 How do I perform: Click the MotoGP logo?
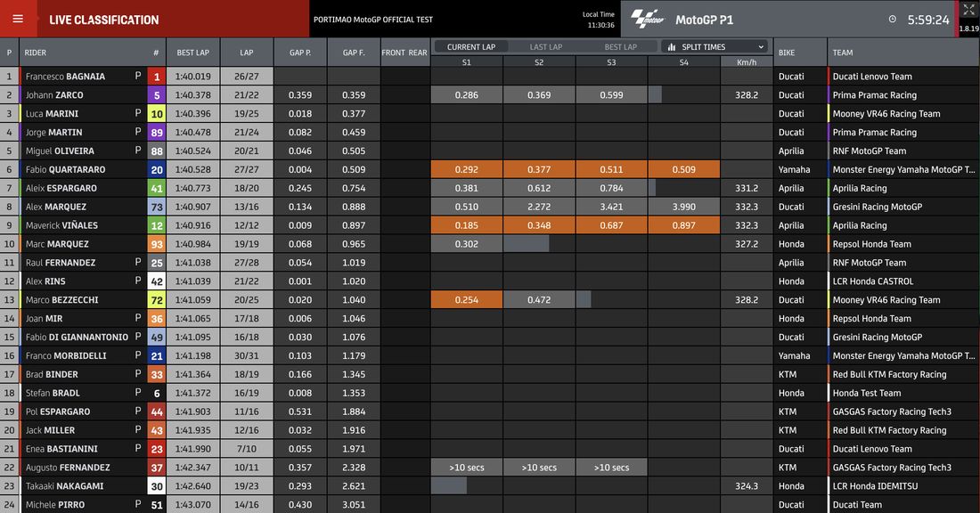point(648,19)
